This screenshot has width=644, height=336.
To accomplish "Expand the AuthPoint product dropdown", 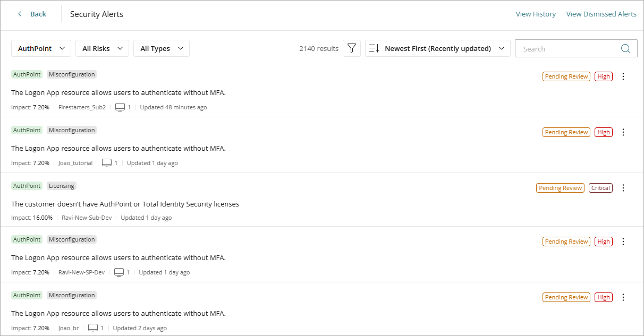I will [x=41, y=48].
